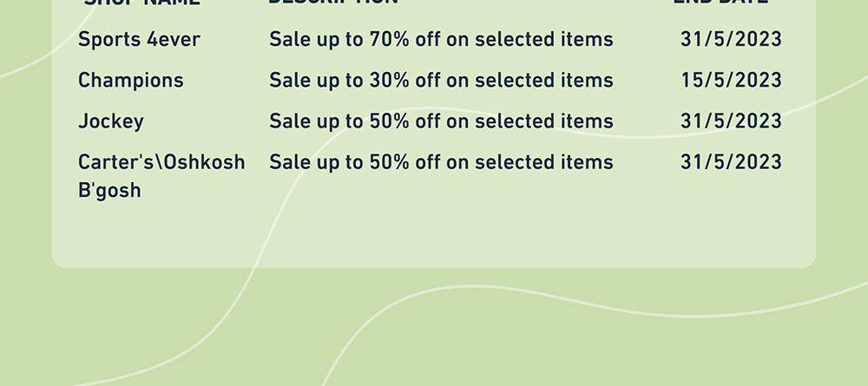Select the Champions shop name
868x386 pixels.
point(131,80)
